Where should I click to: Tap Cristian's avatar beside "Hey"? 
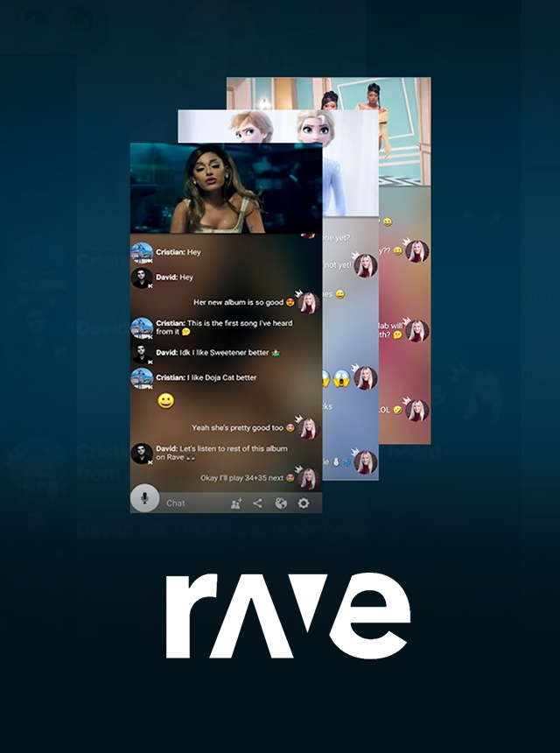point(142,253)
